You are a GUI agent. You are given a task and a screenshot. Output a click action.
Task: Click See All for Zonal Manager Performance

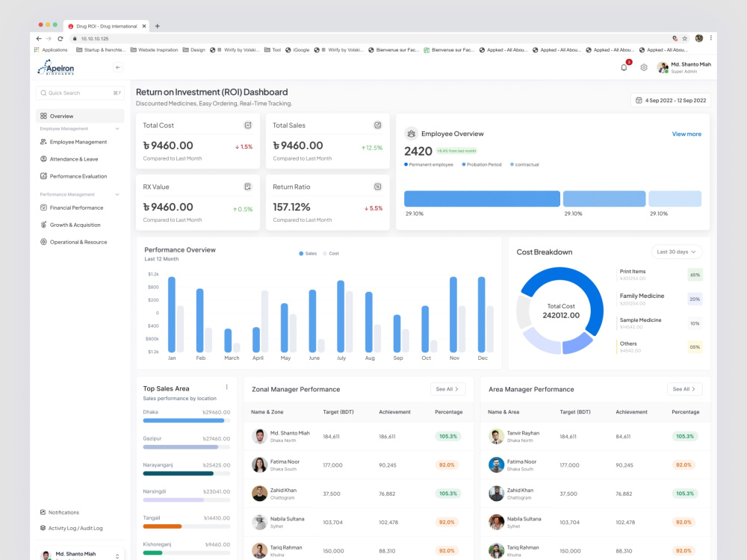447,389
